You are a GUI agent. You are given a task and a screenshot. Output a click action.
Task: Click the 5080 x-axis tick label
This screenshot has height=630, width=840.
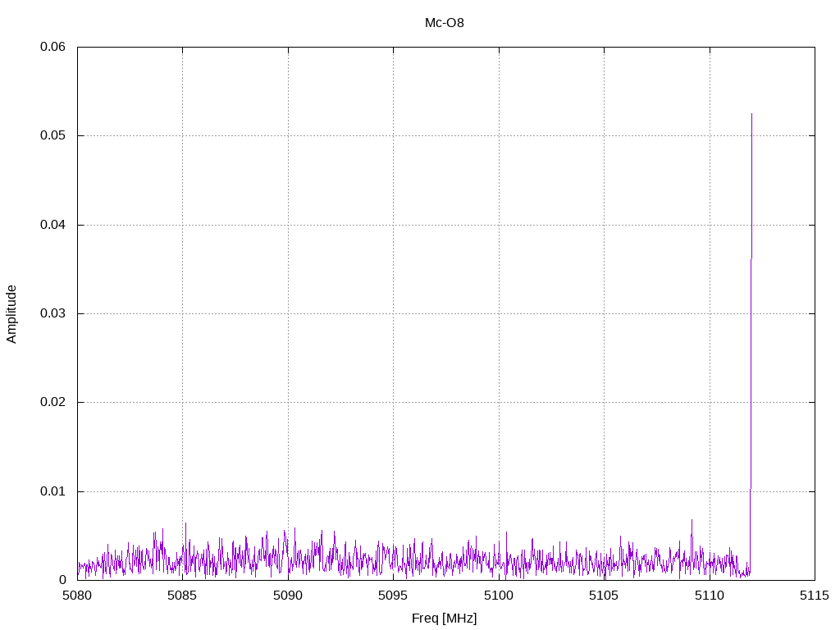tap(77, 596)
